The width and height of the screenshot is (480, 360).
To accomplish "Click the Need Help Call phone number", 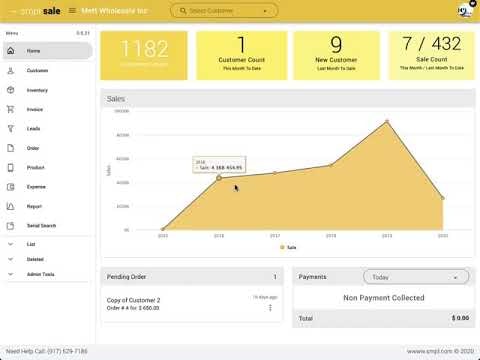I will [x=67, y=351].
